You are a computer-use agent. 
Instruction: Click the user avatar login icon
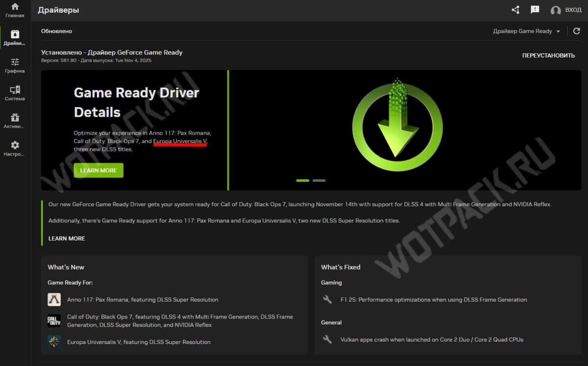point(555,10)
